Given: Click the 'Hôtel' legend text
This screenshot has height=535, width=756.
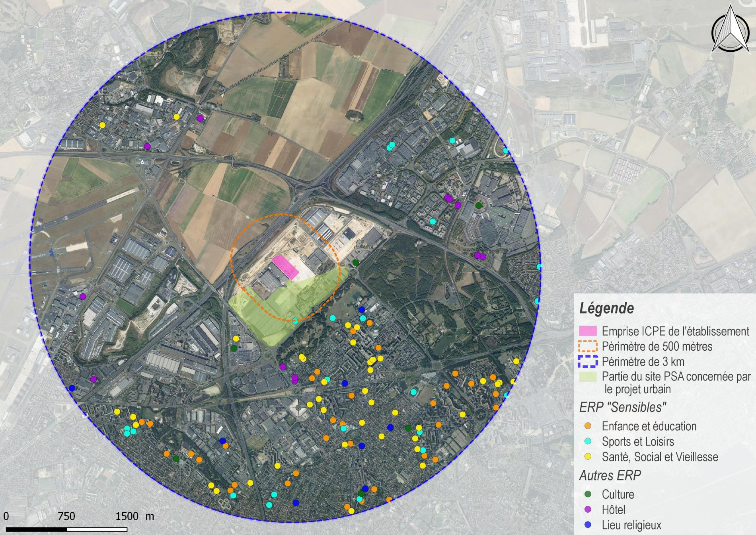Looking at the screenshot, I should coord(614,510).
